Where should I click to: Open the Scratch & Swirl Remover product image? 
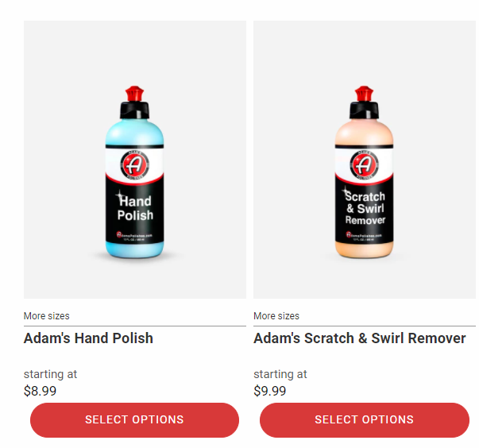tap(365, 160)
